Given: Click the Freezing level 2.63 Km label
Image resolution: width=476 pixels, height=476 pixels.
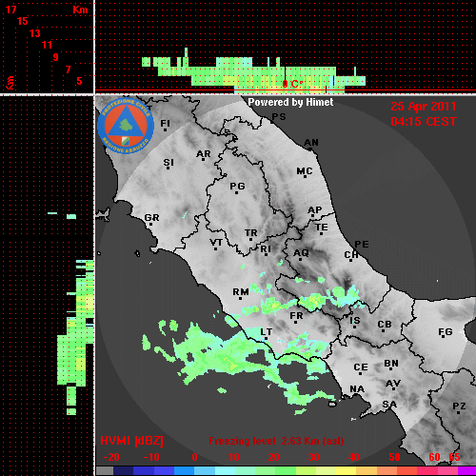Looking at the screenshot, I should (x=276, y=441).
